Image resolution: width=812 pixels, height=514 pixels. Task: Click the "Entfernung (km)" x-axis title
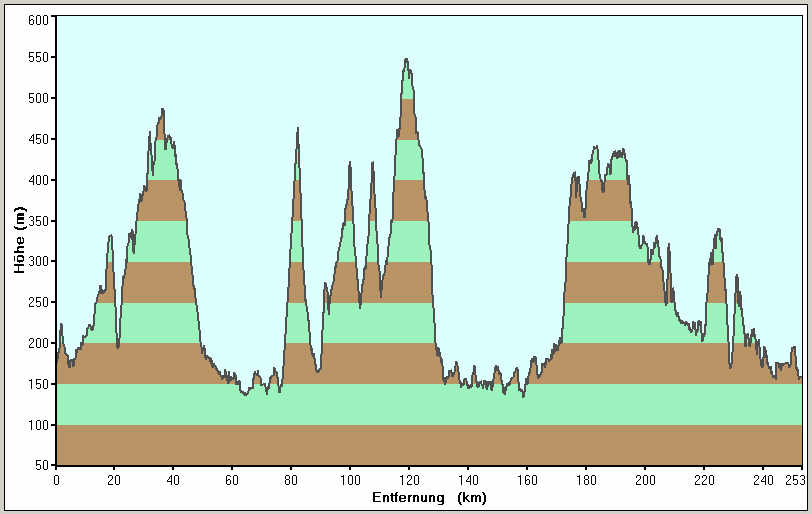tap(428, 497)
